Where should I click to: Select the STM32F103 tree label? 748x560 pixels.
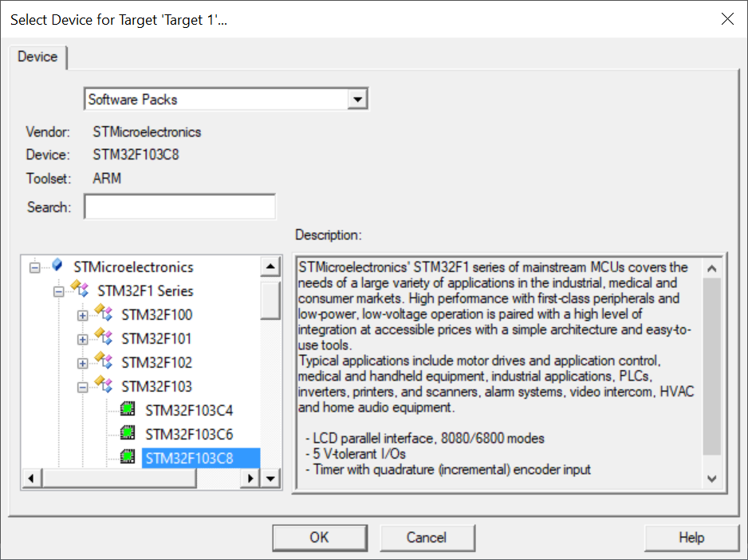tap(156, 386)
